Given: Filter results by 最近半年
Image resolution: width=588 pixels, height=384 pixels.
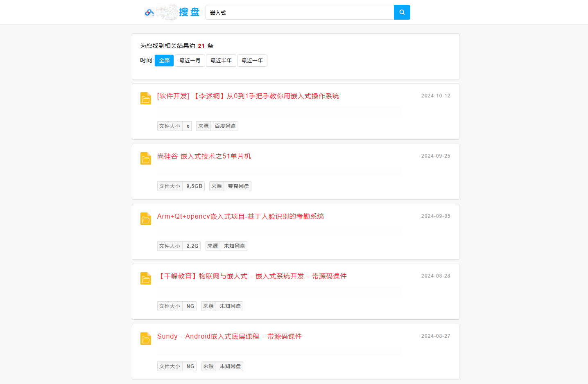Looking at the screenshot, I should [221, 61].
